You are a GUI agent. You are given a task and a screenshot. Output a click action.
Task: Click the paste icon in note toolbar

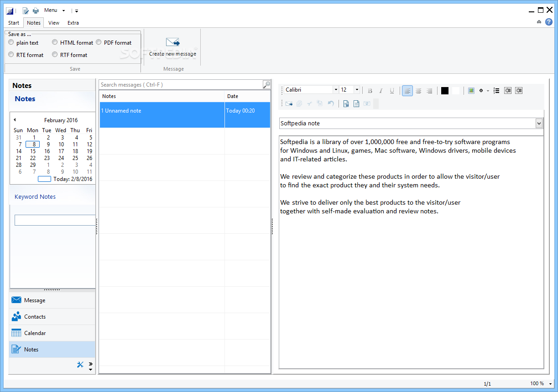(320, 103)
